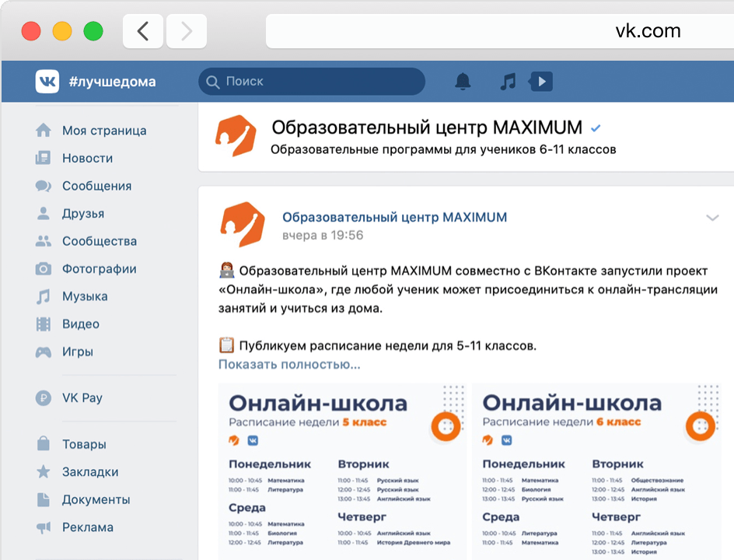
Task: Go forward with browser forward arrow
Action: (x=187, y=31)
